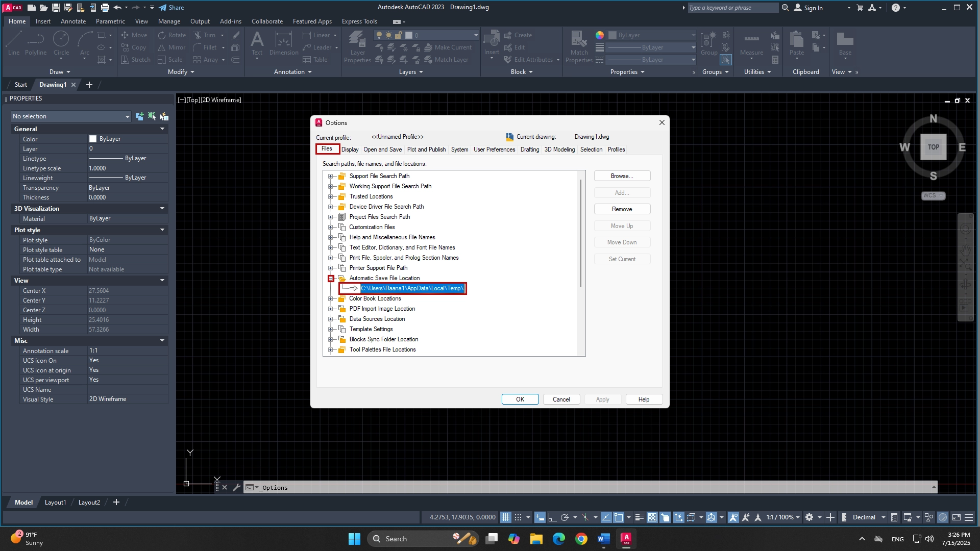
Task: Click the Insert block icon
Action: (x=492, y=43)
